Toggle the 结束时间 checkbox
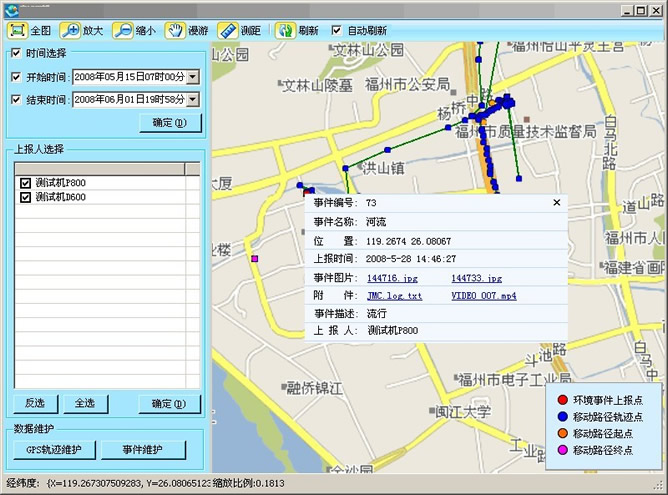Image resolution: width=668 pixels, height=495 pixels. (16, 100)
